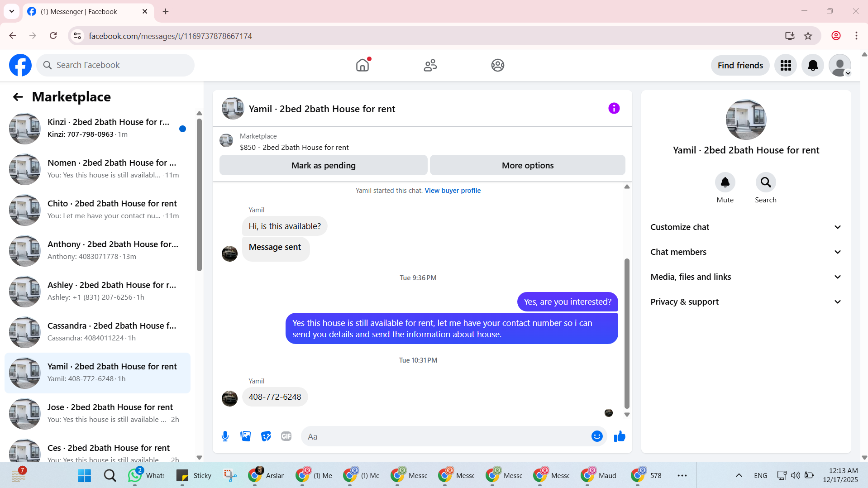The height and width of the screenshot is (488, 868).
Task: Choose a sticker icon
Action: coord(266,436)
